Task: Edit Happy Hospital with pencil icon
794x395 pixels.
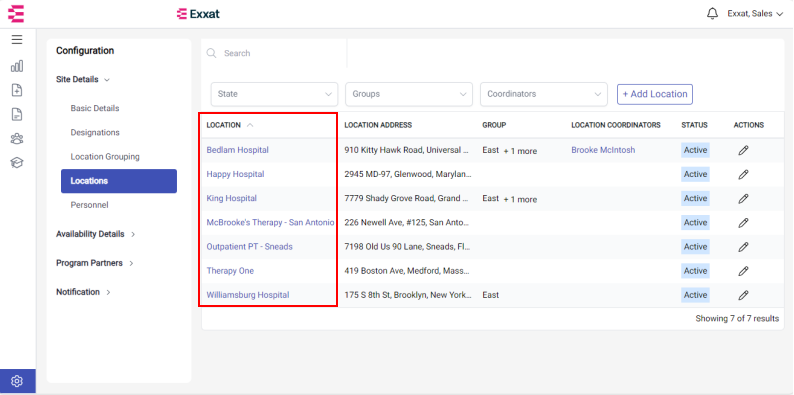Action: 743,174
